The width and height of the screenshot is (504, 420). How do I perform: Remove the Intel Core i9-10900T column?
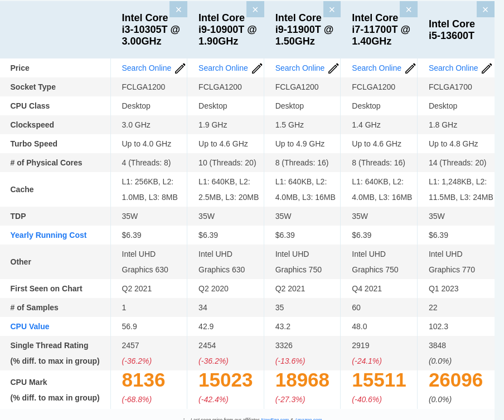(255, 9)
